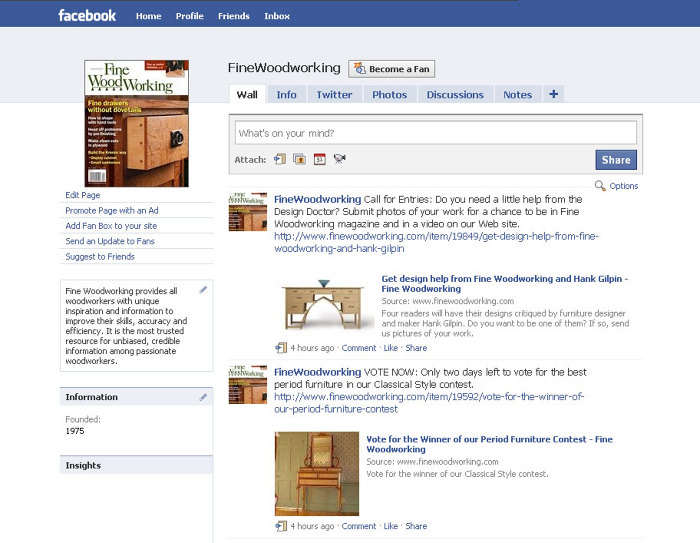
Task: Comment on the Call for Entries post
Action: click(359, 348)
